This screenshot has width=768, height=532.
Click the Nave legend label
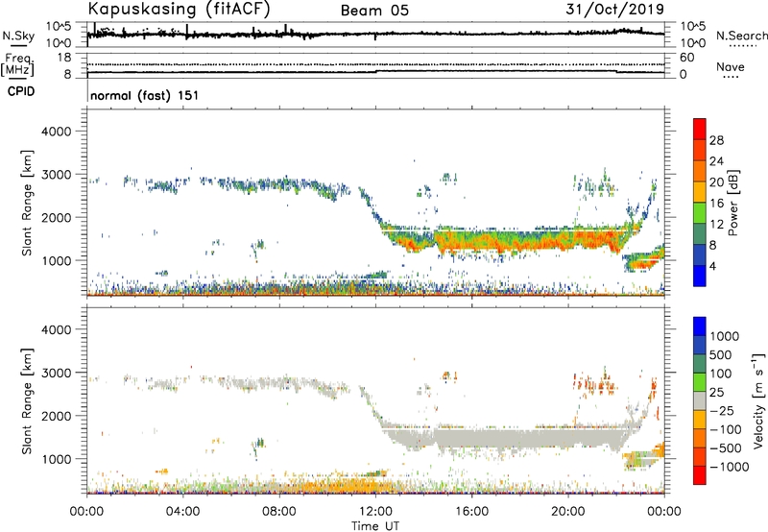click(731, 66)
